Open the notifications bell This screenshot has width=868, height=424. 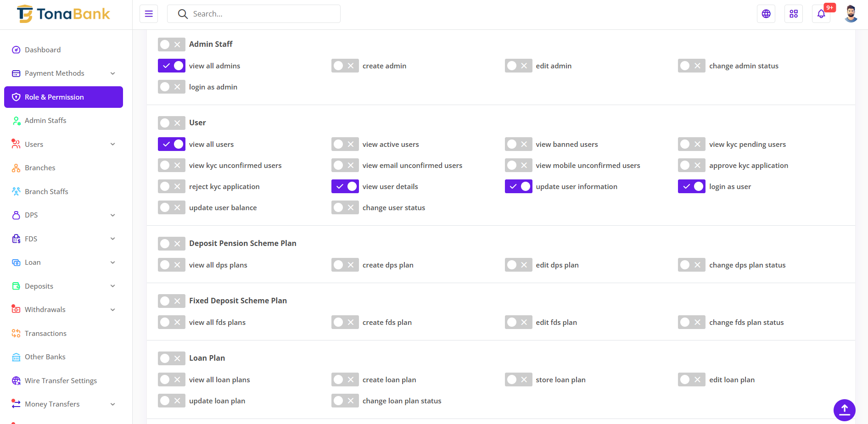click(821, 14)
